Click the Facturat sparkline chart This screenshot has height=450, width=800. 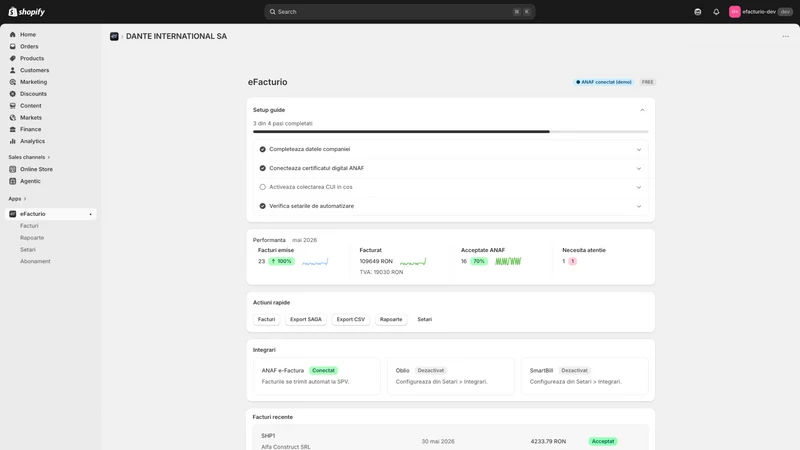[413, 262]
